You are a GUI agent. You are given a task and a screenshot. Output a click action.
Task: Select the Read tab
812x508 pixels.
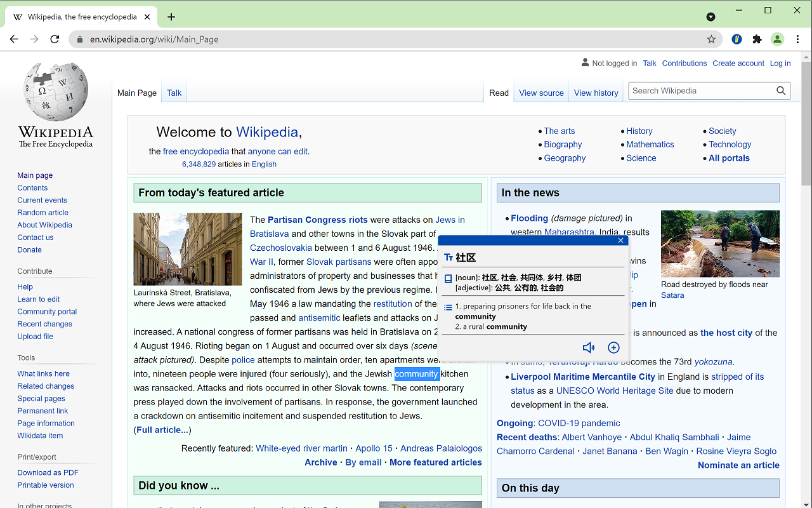[499, 93]
